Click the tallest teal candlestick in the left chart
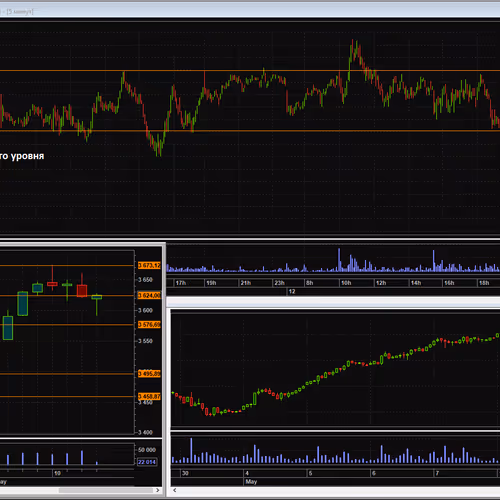 pos(22,303)
